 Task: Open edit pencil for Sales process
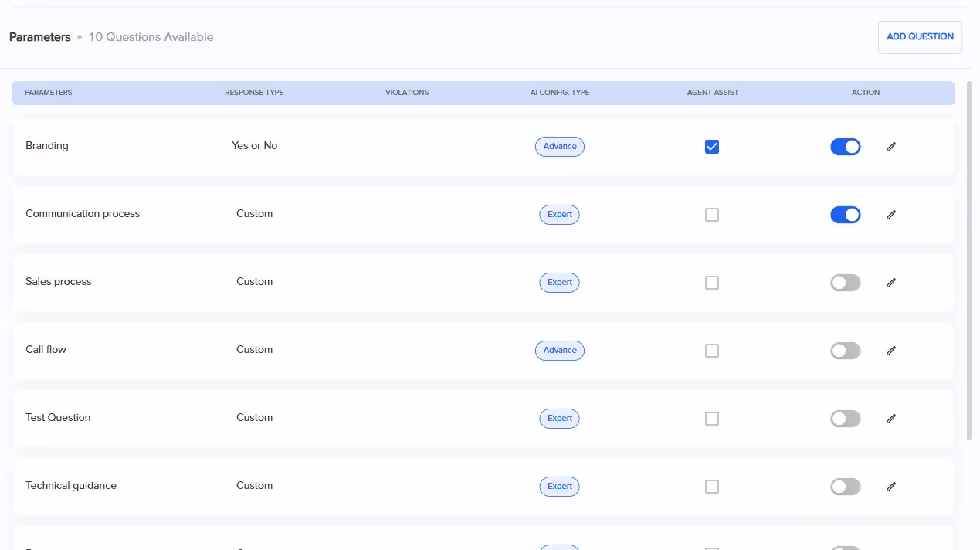coord(891,283)
